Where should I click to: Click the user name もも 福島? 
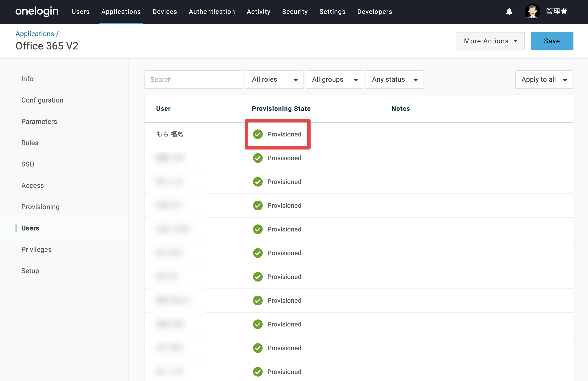170,134
